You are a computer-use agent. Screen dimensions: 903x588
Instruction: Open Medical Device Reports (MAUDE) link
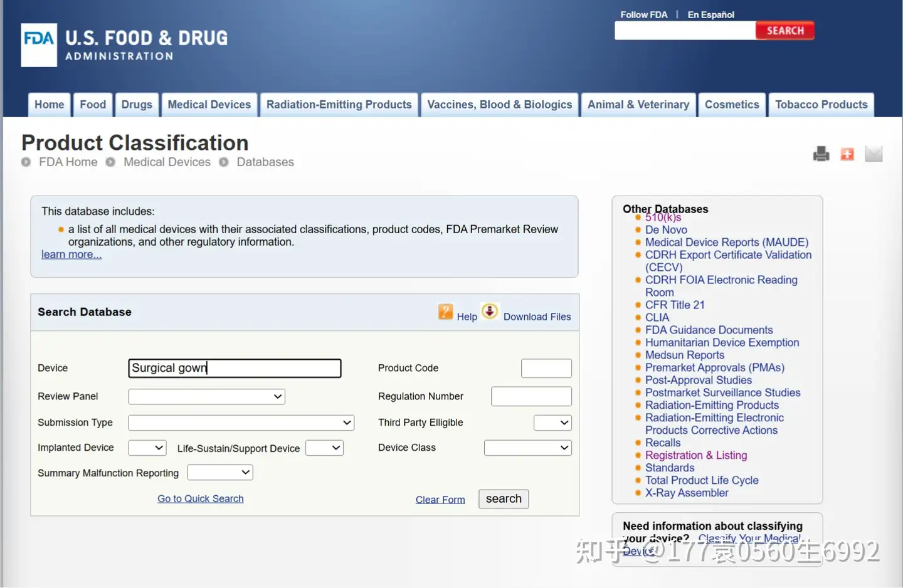point(727,243)
